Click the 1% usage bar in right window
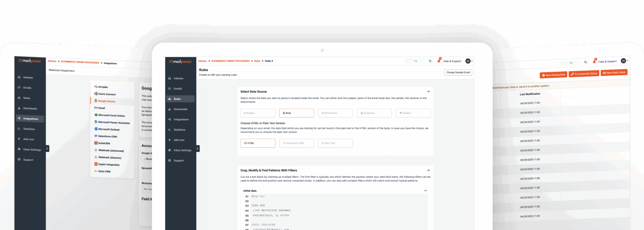The height and width of the screenshot is (230, 644). click(x=571, y=63)
